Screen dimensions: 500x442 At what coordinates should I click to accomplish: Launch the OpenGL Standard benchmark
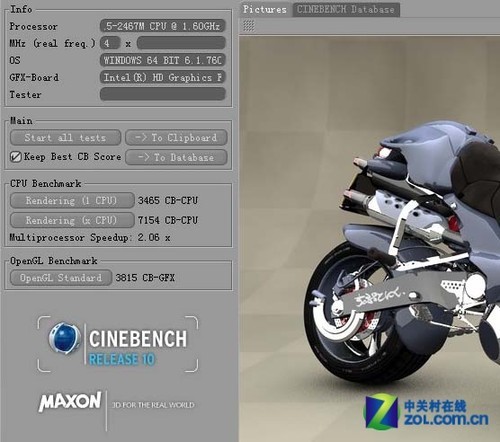[x=61, y=278]
